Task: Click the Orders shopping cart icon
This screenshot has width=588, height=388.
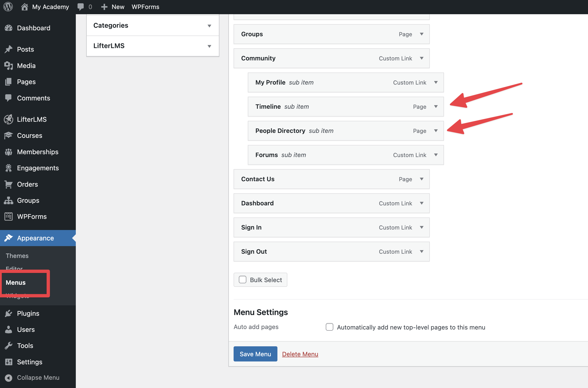Action: click(9, 184)
